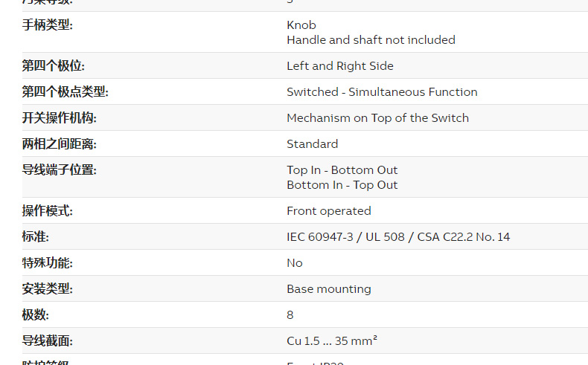The width and height of the screenshot is (588, 365).
Task: Click the "Base mounting" value
Action: click(329, 289)
